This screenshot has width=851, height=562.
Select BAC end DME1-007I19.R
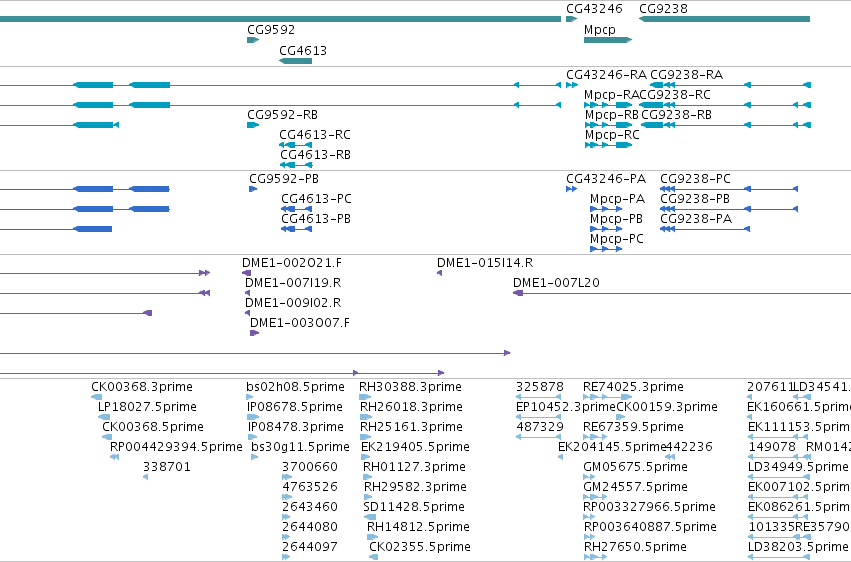[293, 283]
